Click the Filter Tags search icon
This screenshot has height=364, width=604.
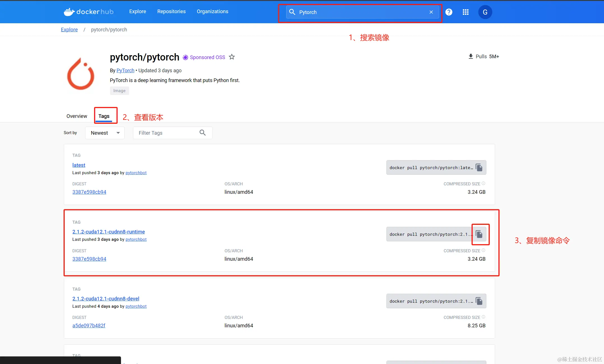click(x=202, y=133)
